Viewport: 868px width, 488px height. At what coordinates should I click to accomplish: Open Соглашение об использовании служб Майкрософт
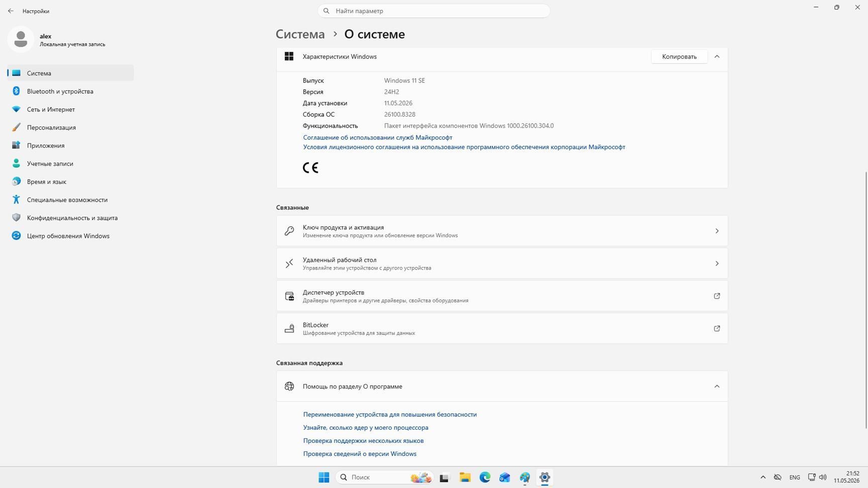[x=378, y=138]
